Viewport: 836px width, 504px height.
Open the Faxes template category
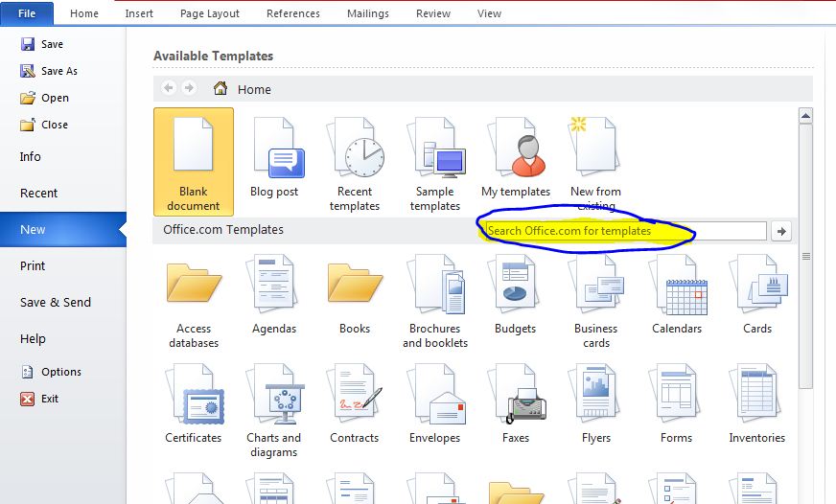516,403
